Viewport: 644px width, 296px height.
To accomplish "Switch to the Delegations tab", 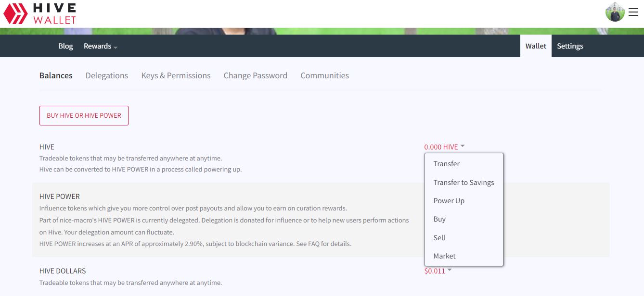I will point(107,75).
